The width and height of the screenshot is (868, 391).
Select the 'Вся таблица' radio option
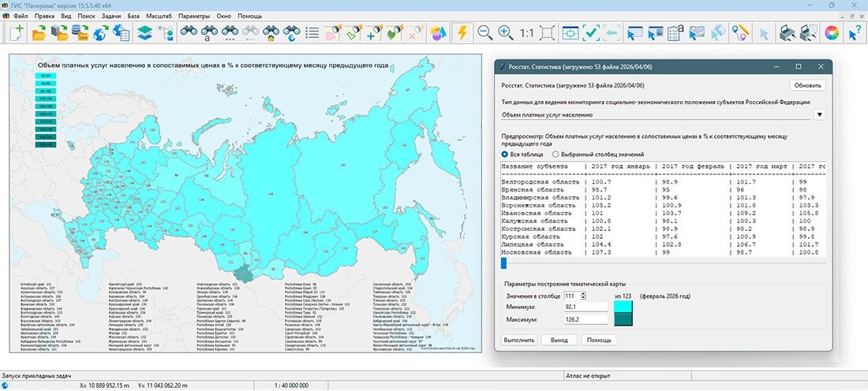pyautogui.click(x=506, y=155)
